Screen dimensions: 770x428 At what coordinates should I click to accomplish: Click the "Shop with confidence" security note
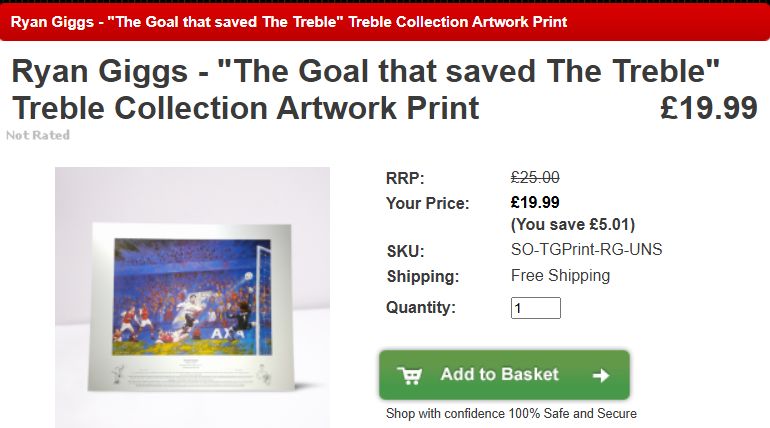tap(511, 413)
